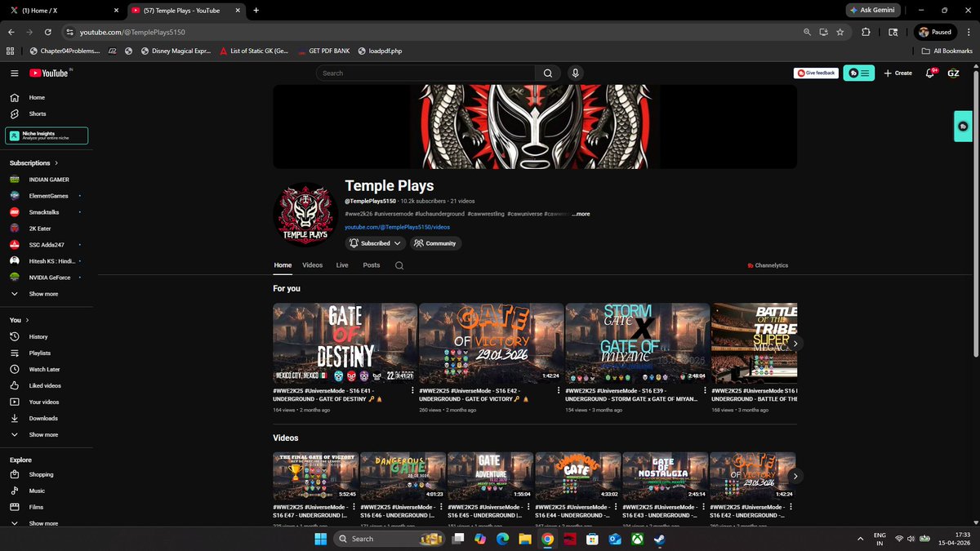The width and height of the screenshot is (980, 551).
Task: Open Niche Insights panel
Action: coord(47,136)
